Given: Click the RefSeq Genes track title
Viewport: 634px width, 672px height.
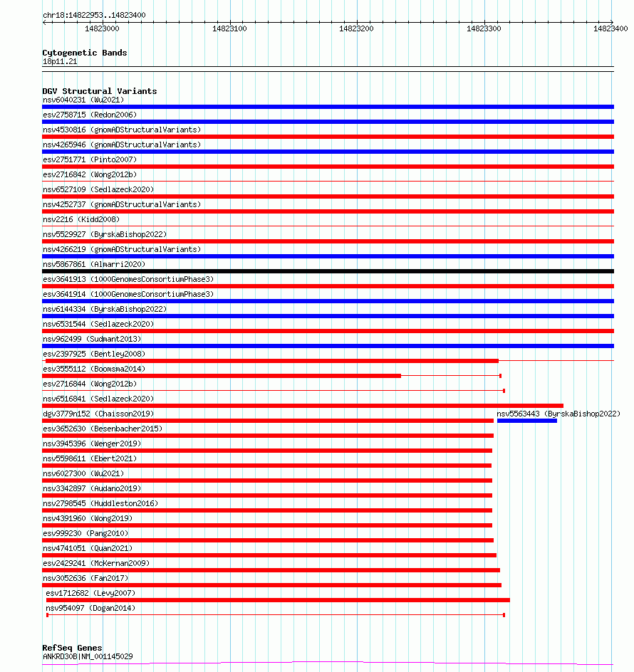Looking at the screenshot, I should point(72,648).
